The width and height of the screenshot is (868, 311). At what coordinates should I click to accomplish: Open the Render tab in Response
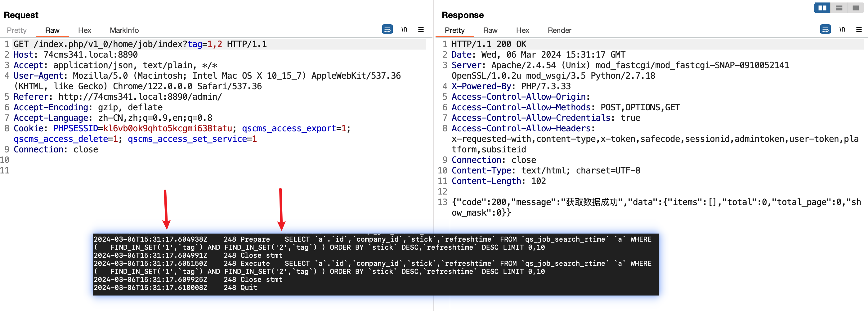point(559,30)
